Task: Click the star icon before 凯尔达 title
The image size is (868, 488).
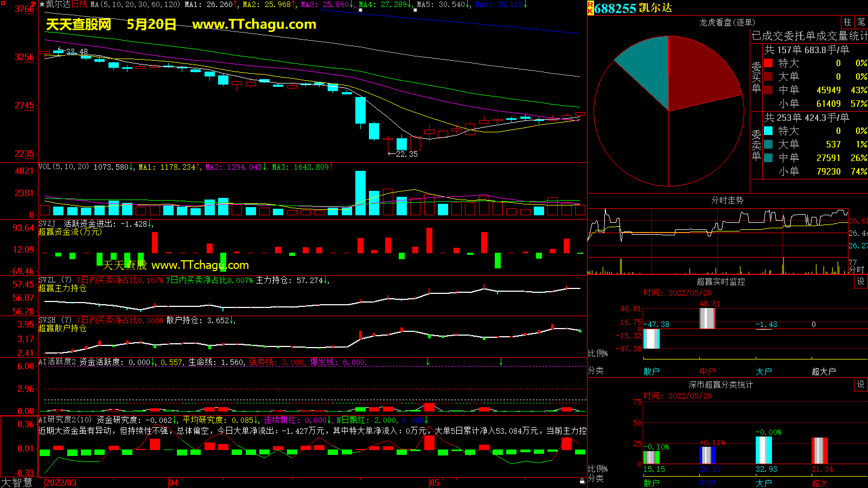Action: click(x=42, y=4)
